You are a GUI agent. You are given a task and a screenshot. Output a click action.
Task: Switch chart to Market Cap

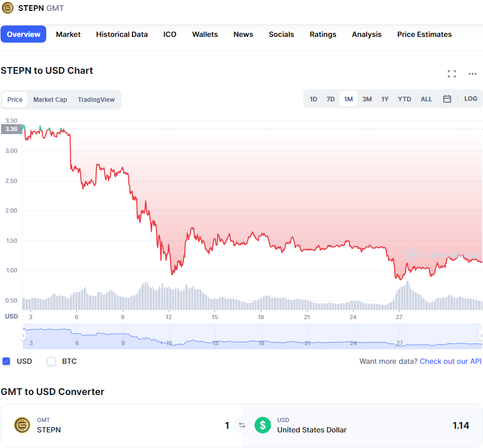point(50,100)
